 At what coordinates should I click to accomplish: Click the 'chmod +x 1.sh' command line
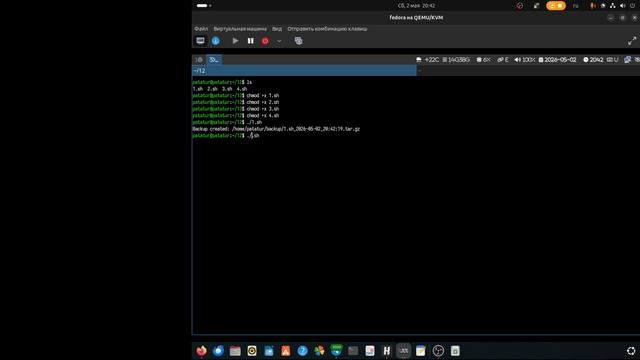[236, 96]
